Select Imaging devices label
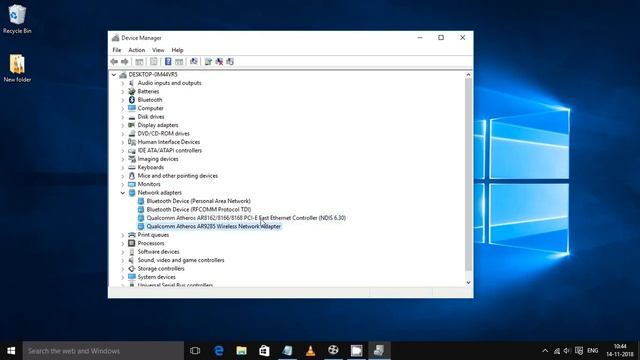 pyautogui.click(x=158, y=159)
